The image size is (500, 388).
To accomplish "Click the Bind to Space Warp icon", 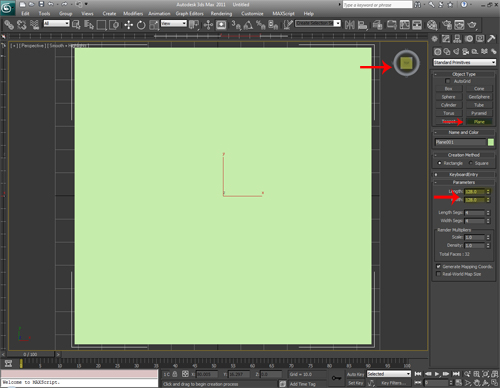I will pyautogui.click(x=34, y=25).
